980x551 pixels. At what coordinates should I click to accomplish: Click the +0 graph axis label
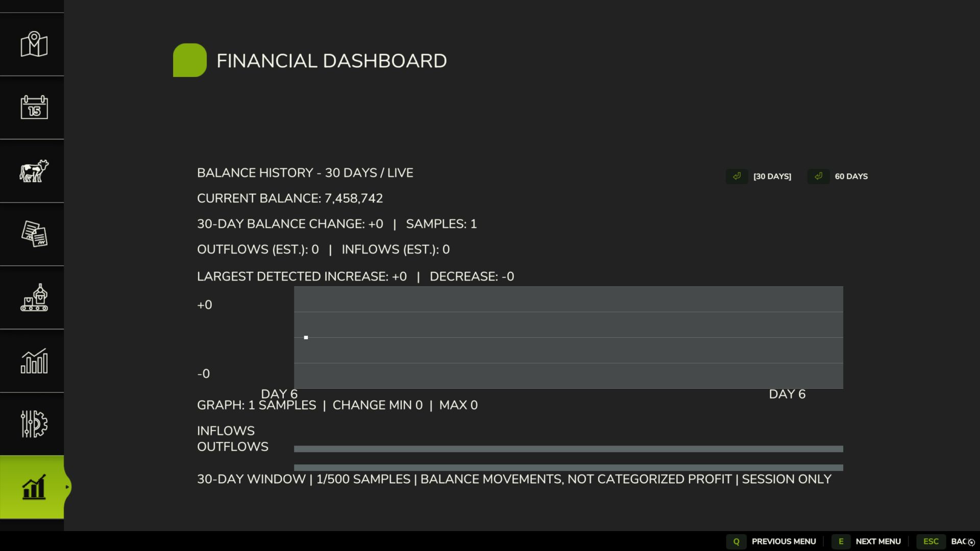(205, 305)
